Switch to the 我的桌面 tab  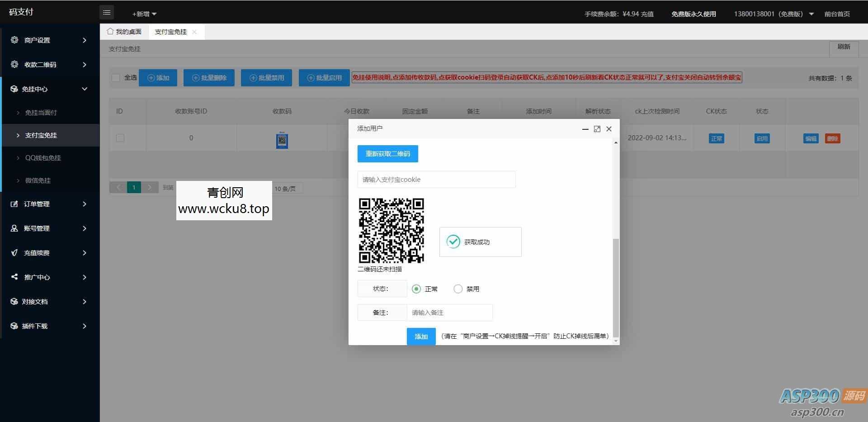click(126, 31)
